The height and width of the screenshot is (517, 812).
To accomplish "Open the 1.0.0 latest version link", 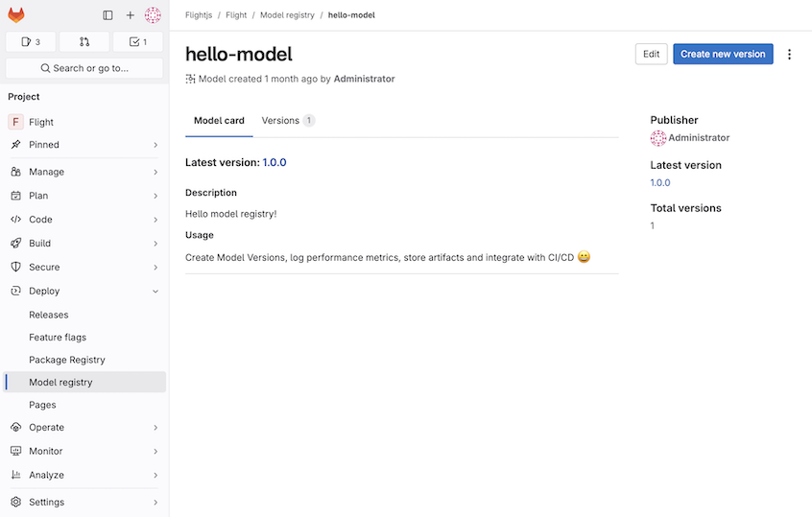I will pos(275,163).
